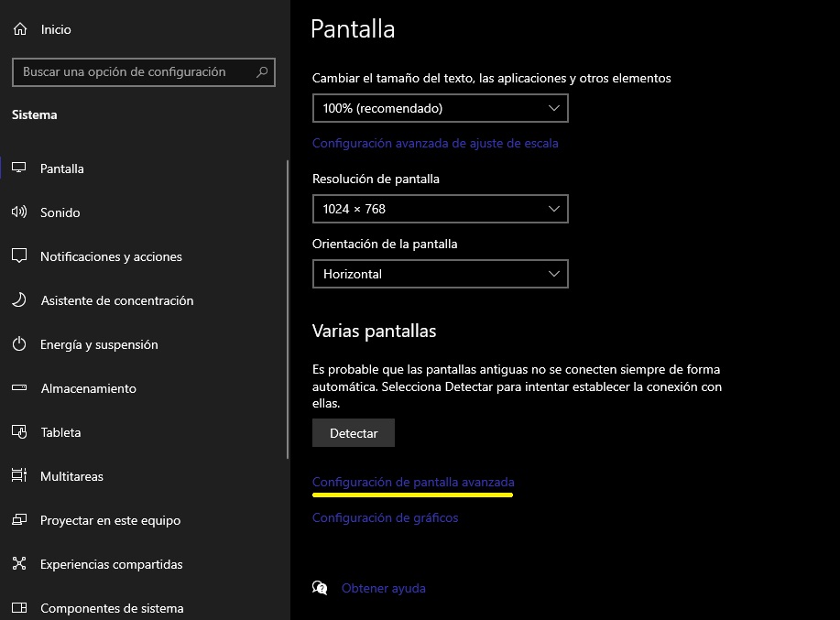Click the Notificaciones y acciones icon
The image size is (840, 620).
(x=19, y=256)
